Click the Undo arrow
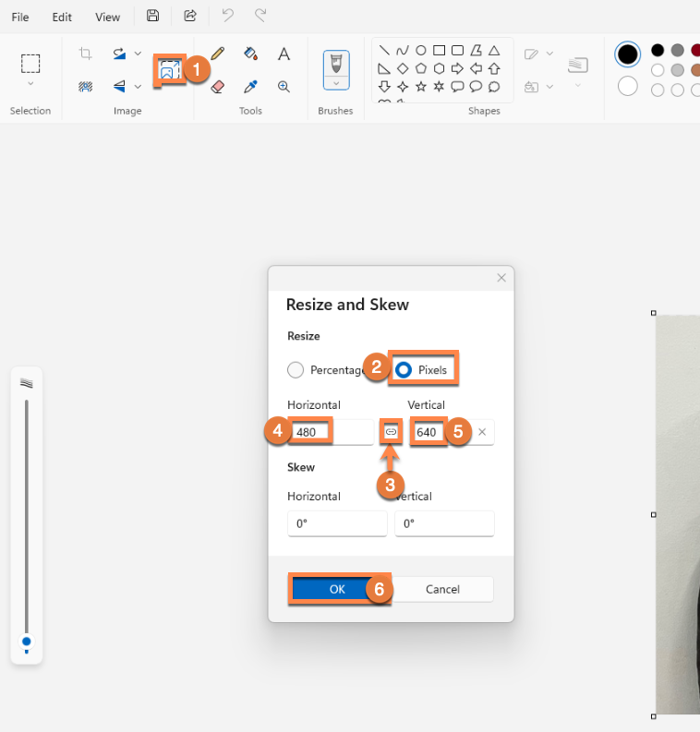The image size is (700, 732). 227,16
